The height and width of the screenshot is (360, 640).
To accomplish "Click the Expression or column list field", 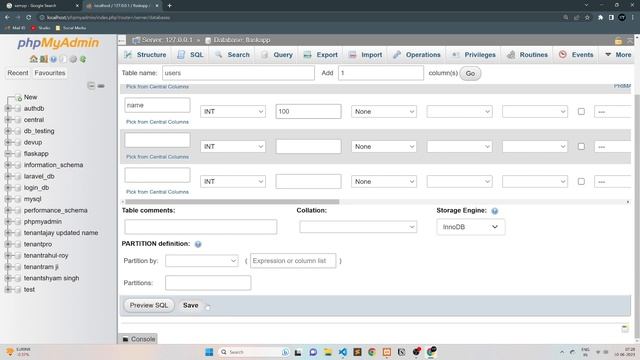I will [x=293, y=261].
